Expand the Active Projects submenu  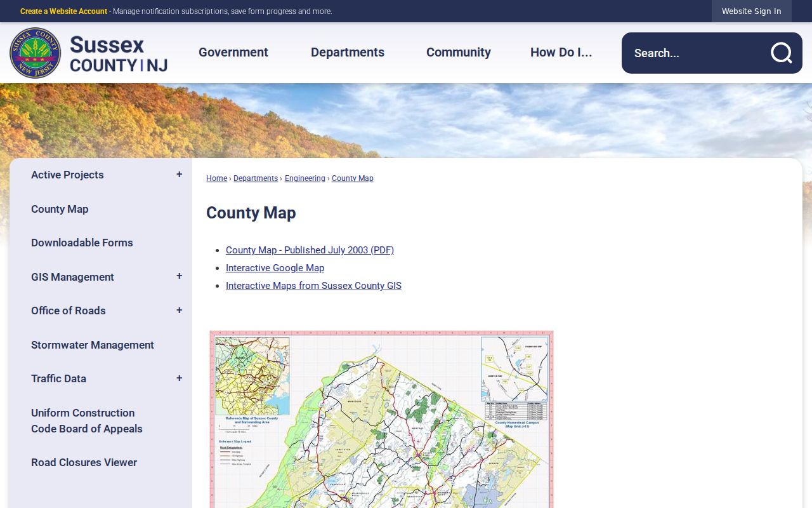[180, 175]
